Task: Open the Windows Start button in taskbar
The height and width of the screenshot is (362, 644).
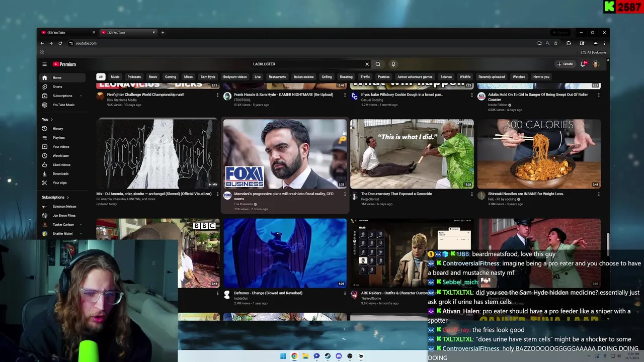Action: (283, 356)
